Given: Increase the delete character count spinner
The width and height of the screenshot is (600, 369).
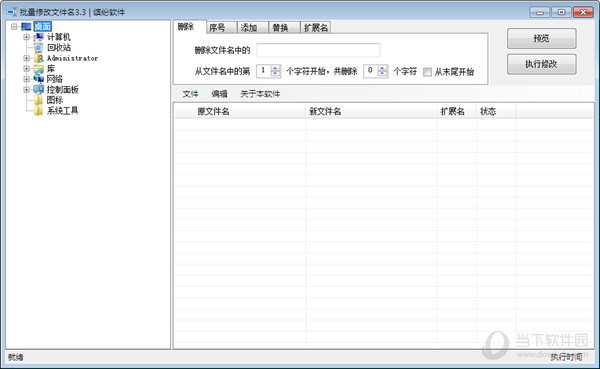Looking at the screenshot, I should pos(382,68).
